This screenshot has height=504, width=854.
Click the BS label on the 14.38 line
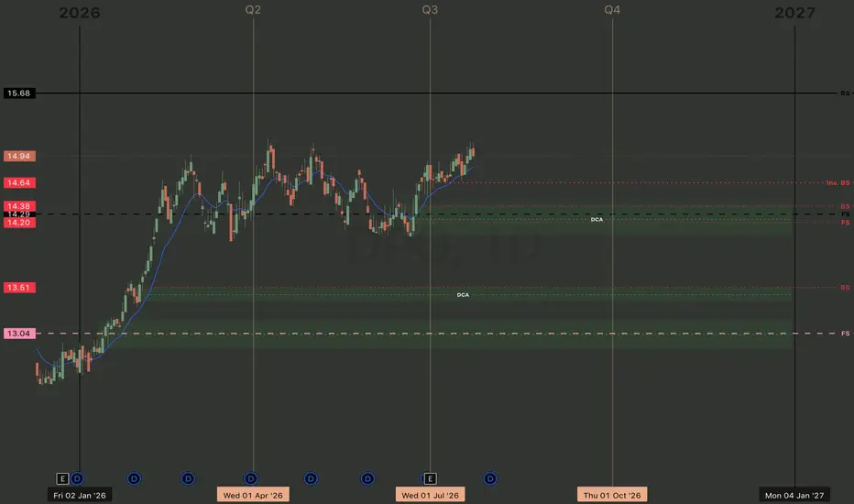845,206
